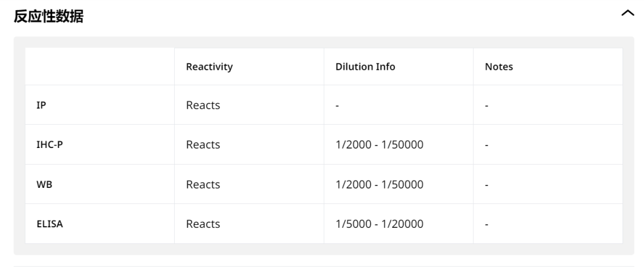Click the Notes dash in IP row
This screenshot has height=275, width=644.
click(x=487, y=106)
